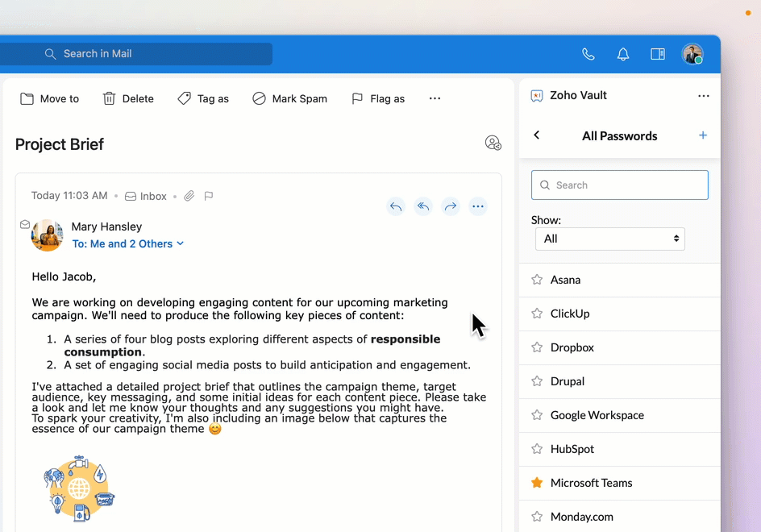Star the Drupal password entry
The width and height of the screenshot is (761, 532).
pyautogui.click(x=537, y=381)
